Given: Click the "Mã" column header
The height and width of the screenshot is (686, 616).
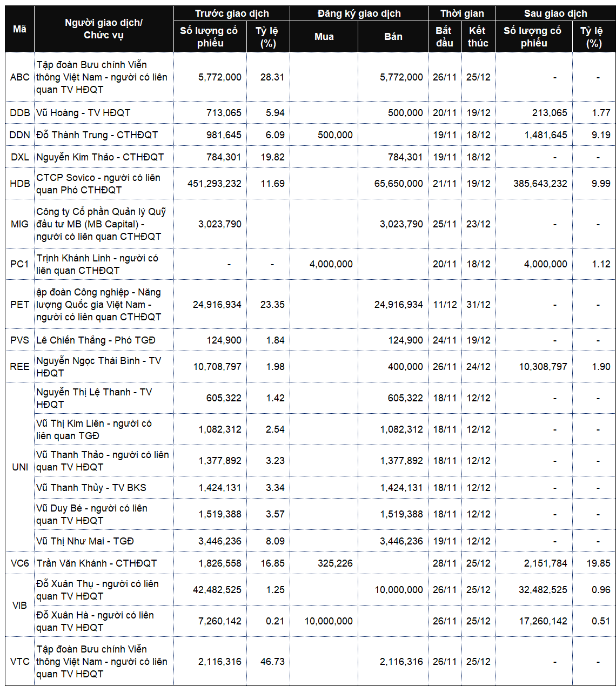Looking at the screenshot, I should tap(19, 29).
